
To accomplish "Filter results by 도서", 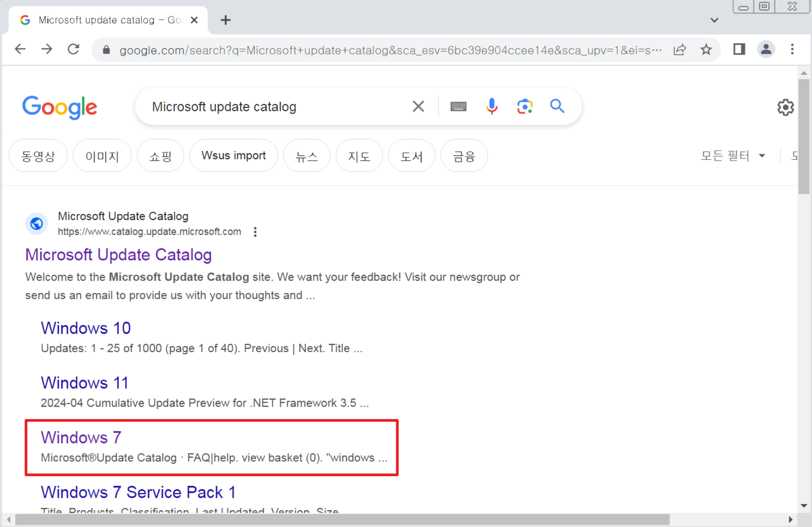I will click(x=412, y=156).
